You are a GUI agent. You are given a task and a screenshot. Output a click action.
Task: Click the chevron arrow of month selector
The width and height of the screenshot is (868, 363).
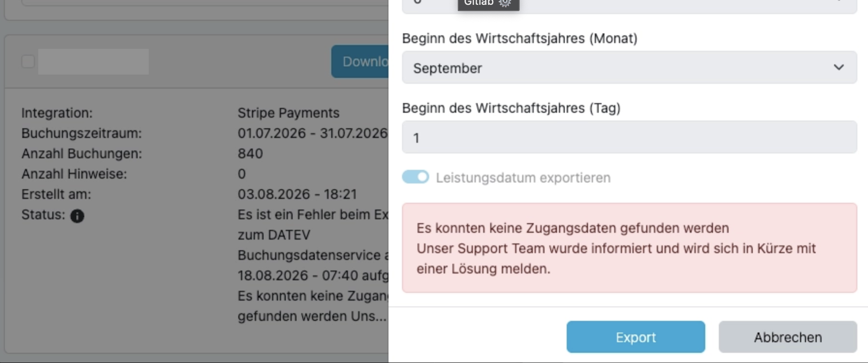[x=838, y=67]
